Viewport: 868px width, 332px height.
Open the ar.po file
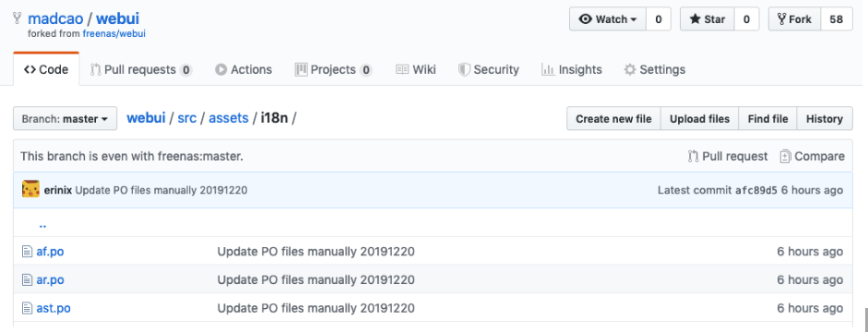pos(50,280)
